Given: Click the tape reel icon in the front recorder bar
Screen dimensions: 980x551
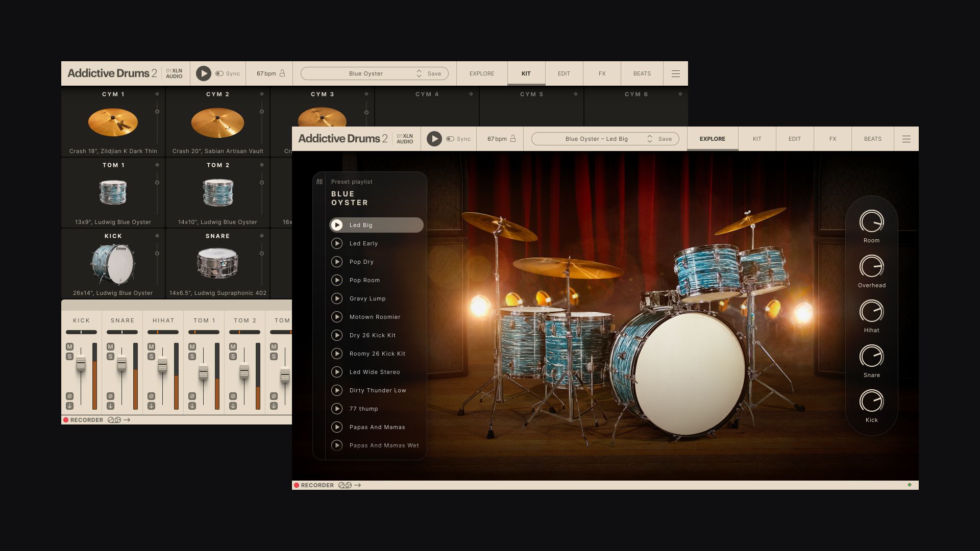Looking at the screenshot, I should tap(345, 485).
